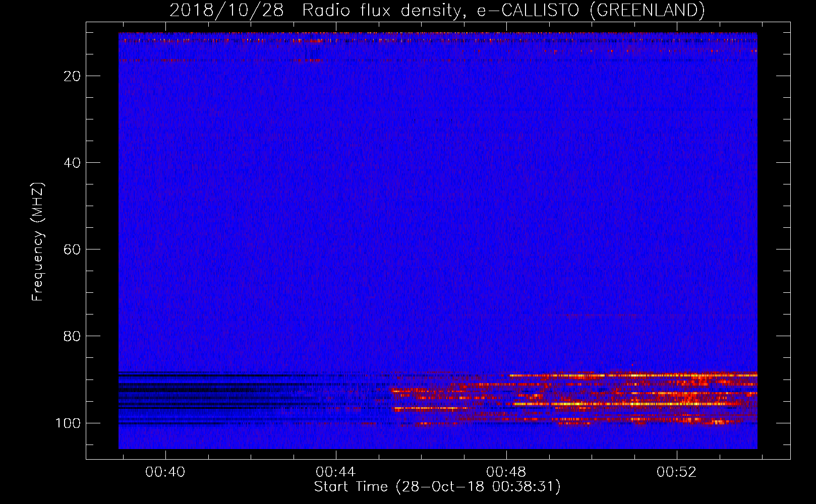The height and width of the screenshot is (504, 816).
Task: Select the 00:52 time tick label
Action: (x=677, y=472)
